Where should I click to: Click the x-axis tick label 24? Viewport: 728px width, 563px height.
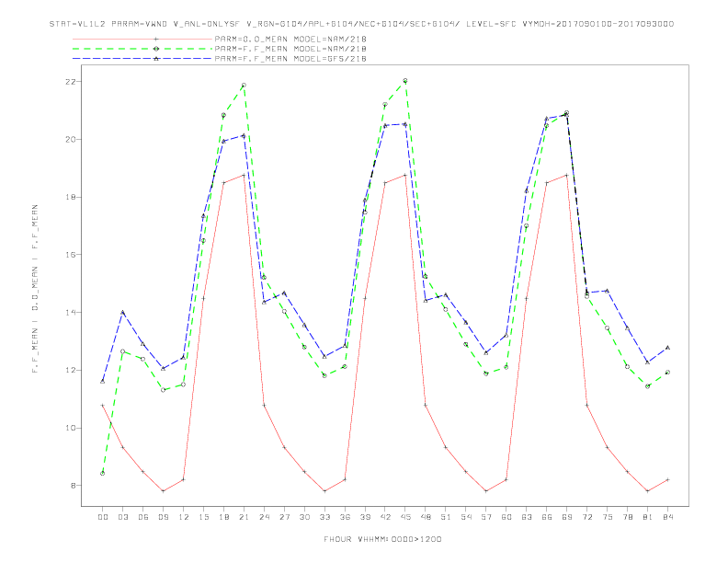tap(264, 517)
